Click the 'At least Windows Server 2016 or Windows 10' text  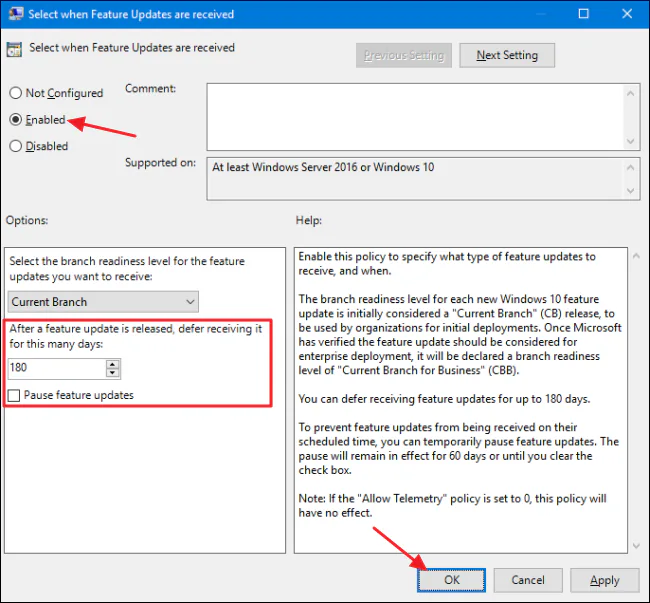(323, 167)
